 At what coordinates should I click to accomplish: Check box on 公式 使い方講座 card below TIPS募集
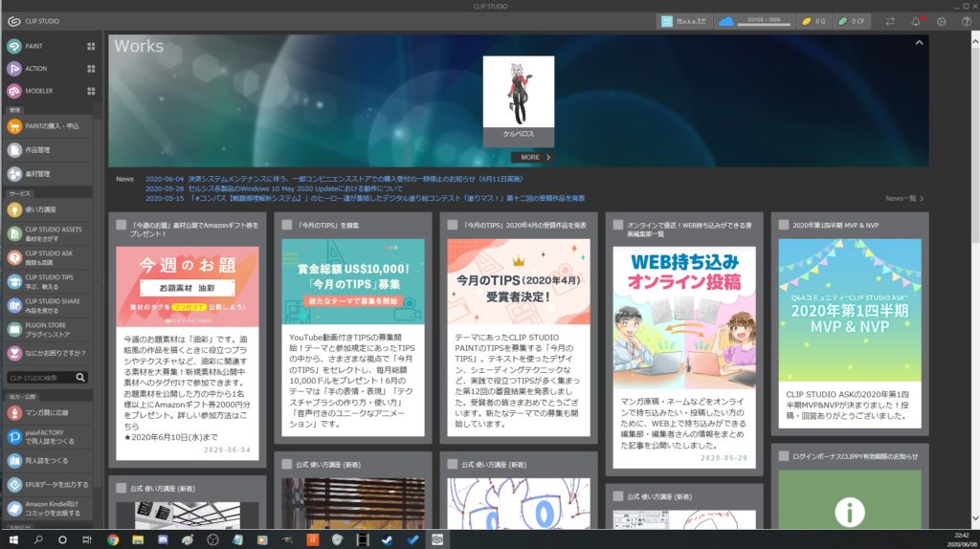tap(287, 464)
